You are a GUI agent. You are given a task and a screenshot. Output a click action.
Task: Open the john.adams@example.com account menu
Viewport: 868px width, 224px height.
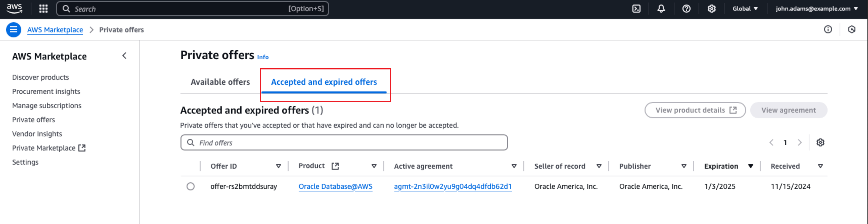coord(816,9)
